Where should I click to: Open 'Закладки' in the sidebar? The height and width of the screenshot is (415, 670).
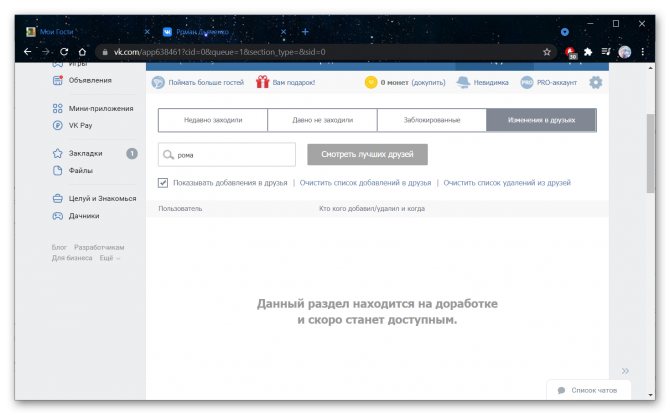point(85,153)
